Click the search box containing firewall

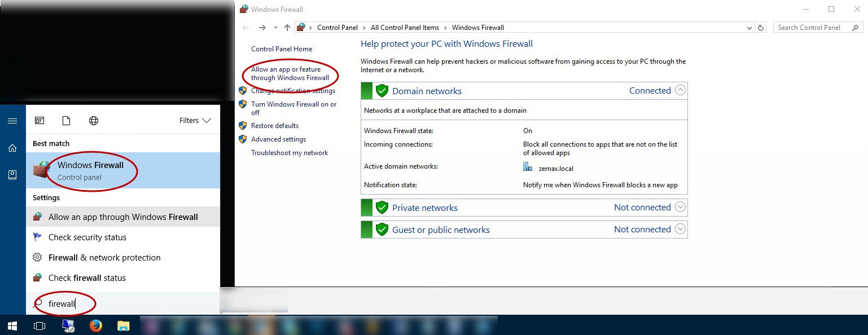(x=123, y=304)
